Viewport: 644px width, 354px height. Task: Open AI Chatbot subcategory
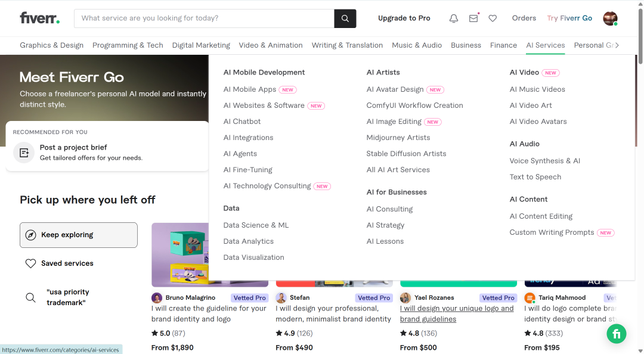[242, 122]
